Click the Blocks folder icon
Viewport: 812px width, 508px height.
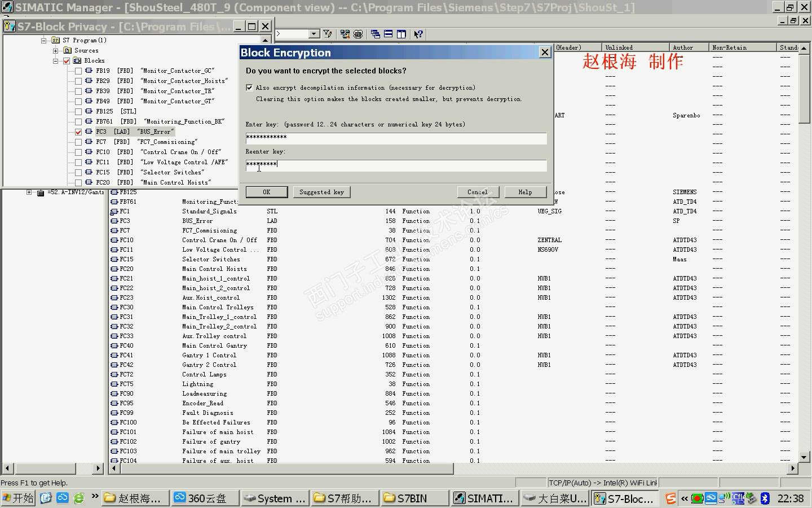click(x=77, y=60)
